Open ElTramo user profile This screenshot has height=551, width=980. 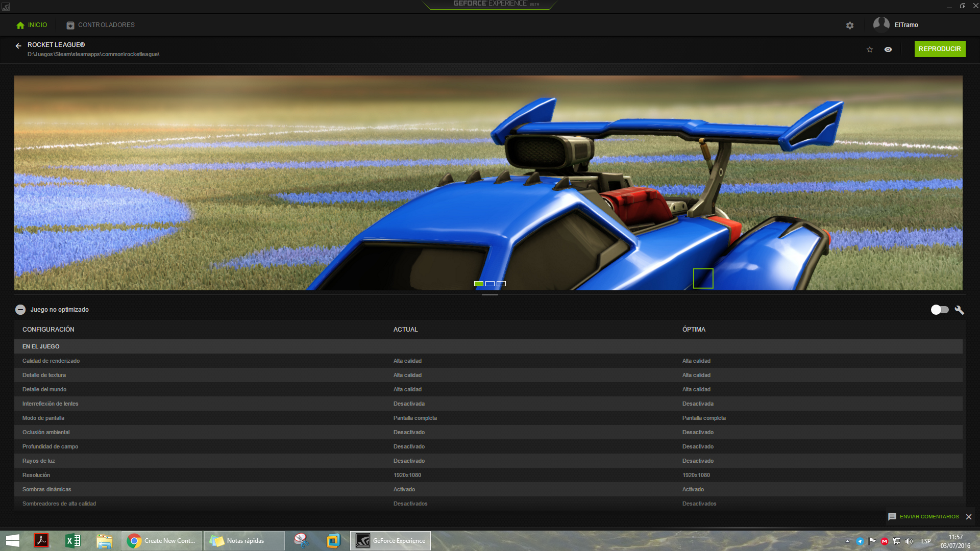pos(896,24)
